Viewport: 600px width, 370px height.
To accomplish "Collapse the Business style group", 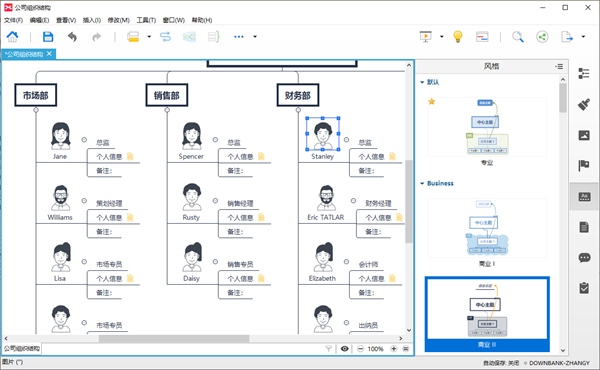I will pyautogui.click(x=422, y=183).
